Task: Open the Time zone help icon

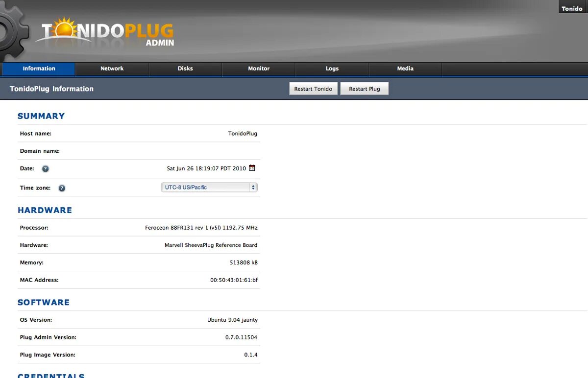Action: 62,188
